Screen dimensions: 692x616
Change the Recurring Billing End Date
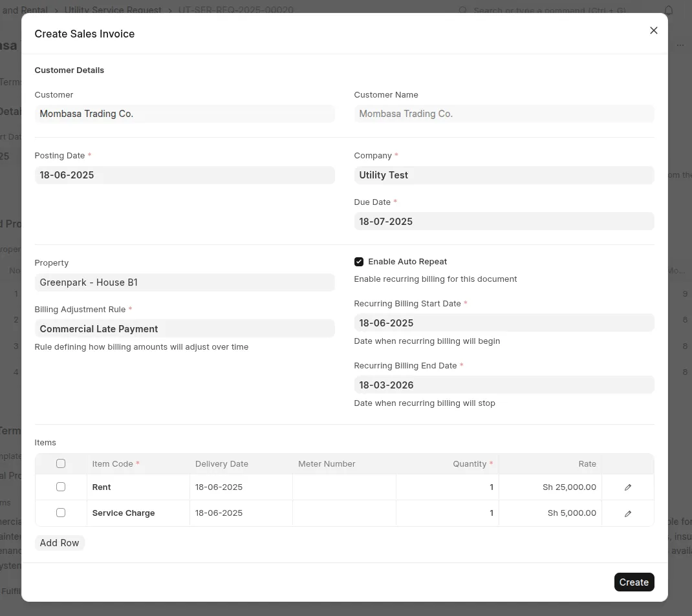tap(504, 385)
